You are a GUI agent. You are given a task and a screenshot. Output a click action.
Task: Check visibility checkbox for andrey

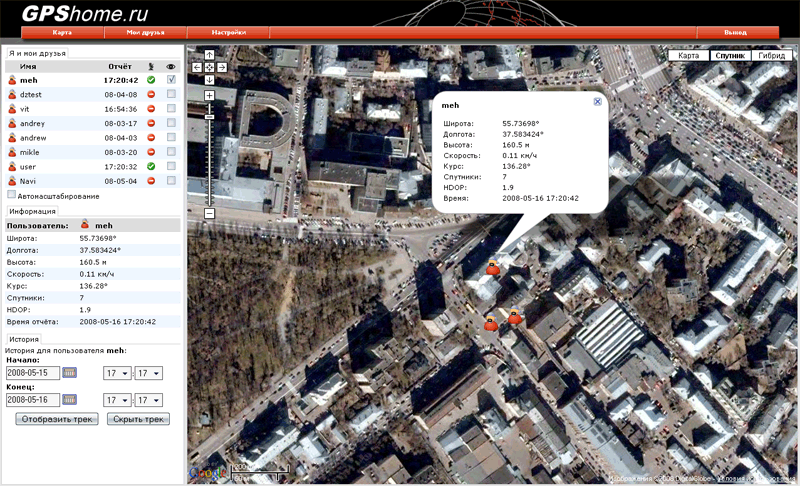click(171, 123)
